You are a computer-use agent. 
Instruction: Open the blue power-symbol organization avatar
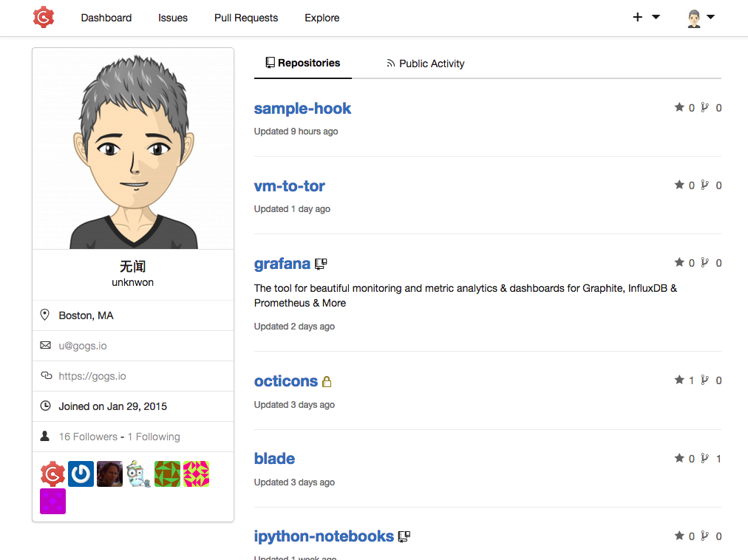click(x=81, y=474)
